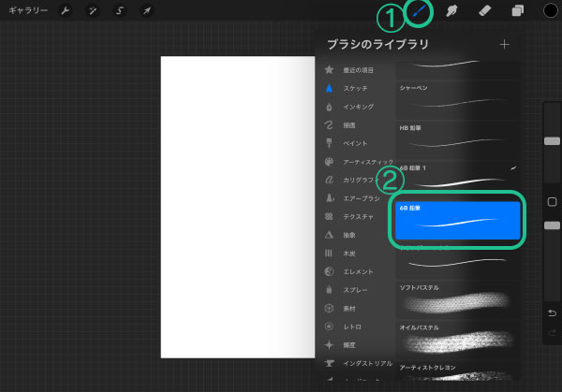Screen dimensions: 562x392
Task: Click the brush opacity slider handle
Action: 552,225
